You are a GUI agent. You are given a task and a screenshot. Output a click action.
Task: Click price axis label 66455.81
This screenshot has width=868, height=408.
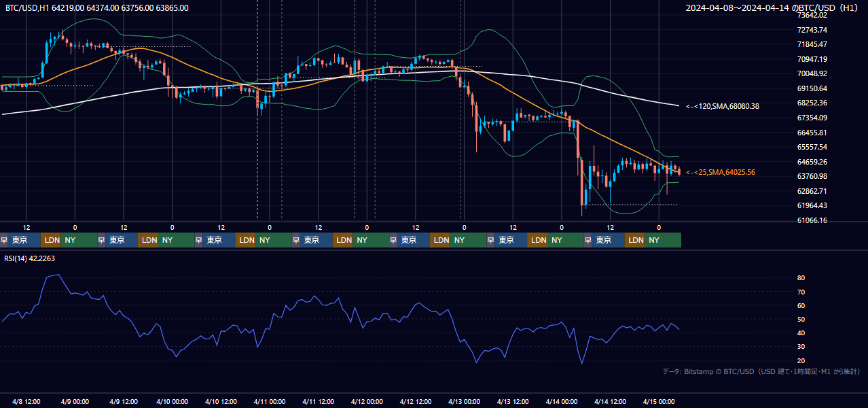[x=812, y=133]
